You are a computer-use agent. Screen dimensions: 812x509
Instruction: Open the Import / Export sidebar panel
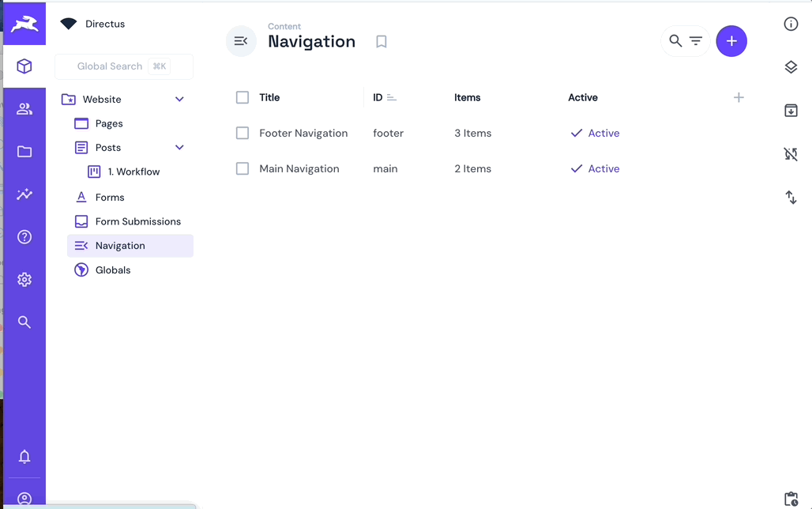(x=791, y=111)
